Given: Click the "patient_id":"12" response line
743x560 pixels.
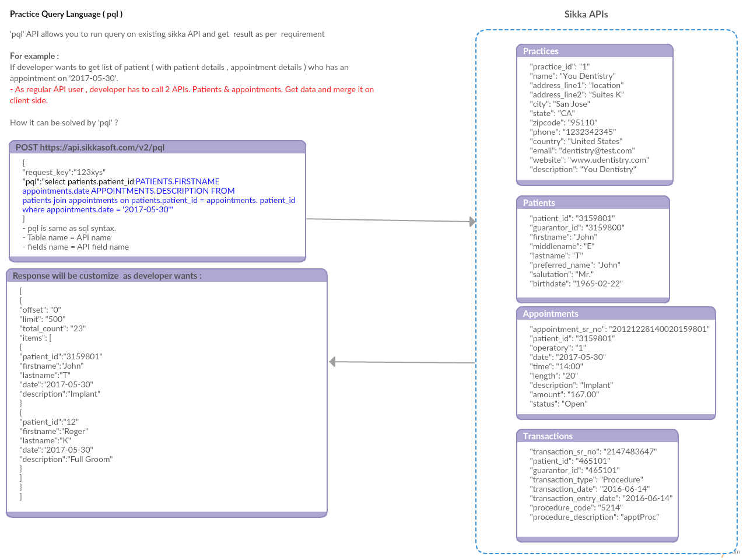Looking at the screenshot, I should click(49, 422).
